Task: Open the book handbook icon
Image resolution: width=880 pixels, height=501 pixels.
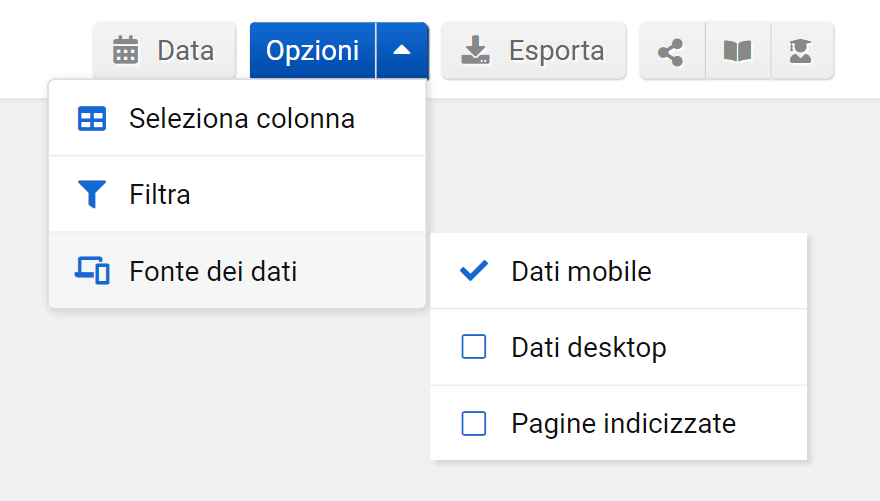Action: point(738,51)
